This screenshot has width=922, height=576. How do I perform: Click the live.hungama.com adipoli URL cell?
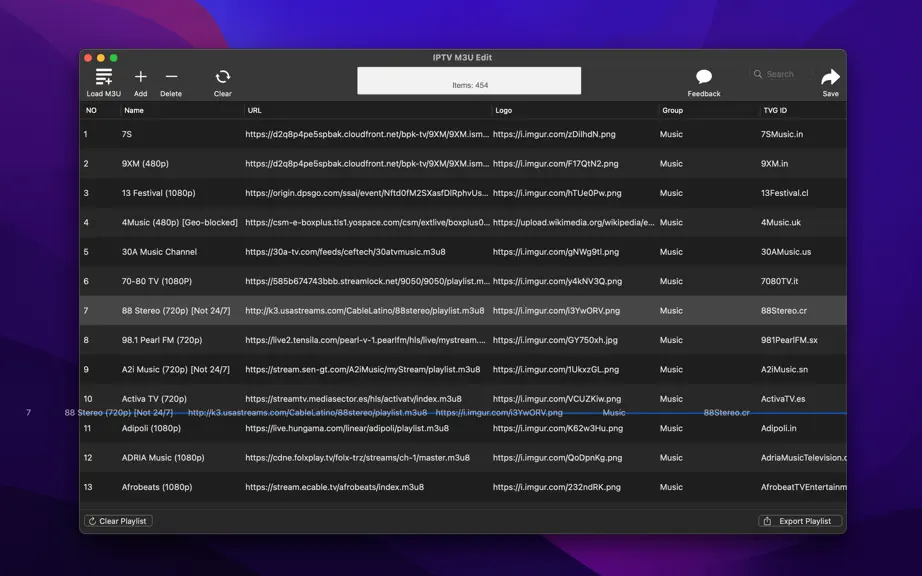click(347, 428)
